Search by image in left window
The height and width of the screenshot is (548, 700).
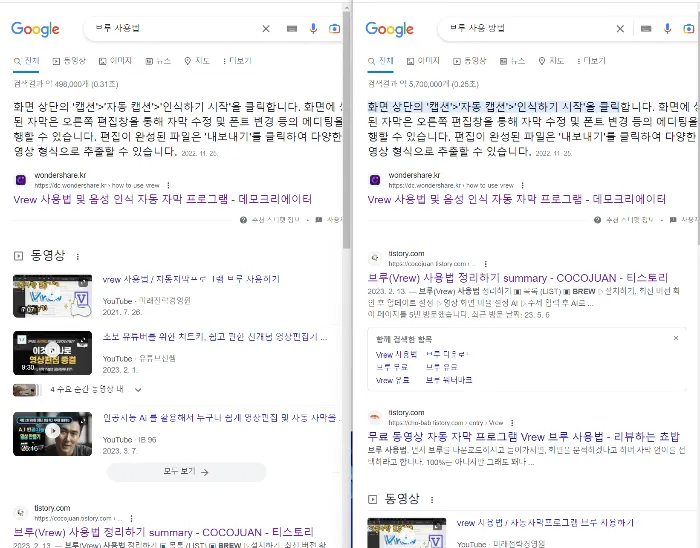[x=334, y=29]
